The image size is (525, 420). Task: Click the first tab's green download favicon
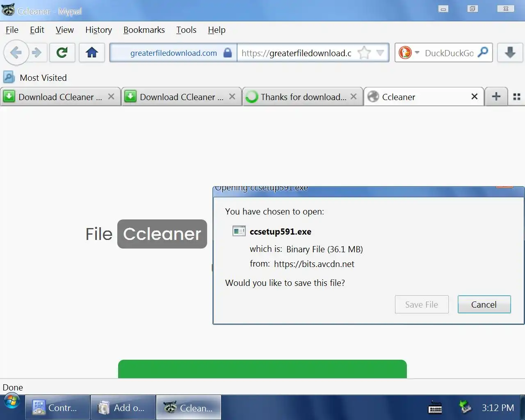pos(9,96)
